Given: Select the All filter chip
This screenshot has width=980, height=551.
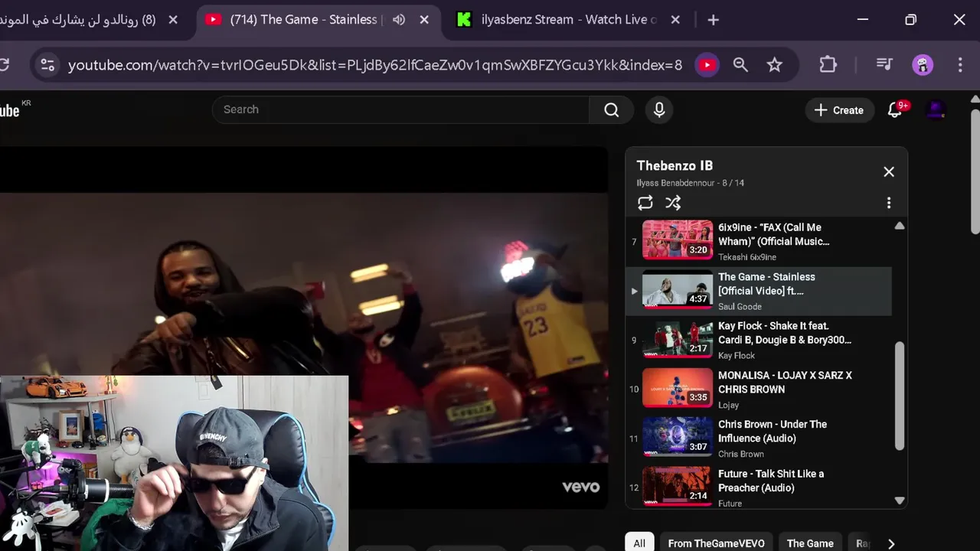Looking at the screenshot, I should tap(639, 543).
